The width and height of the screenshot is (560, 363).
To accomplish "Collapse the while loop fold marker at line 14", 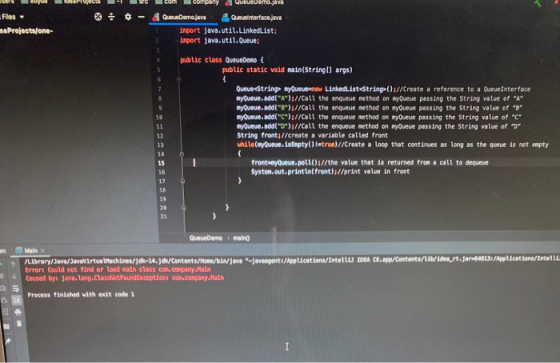I will pos(182,154).
